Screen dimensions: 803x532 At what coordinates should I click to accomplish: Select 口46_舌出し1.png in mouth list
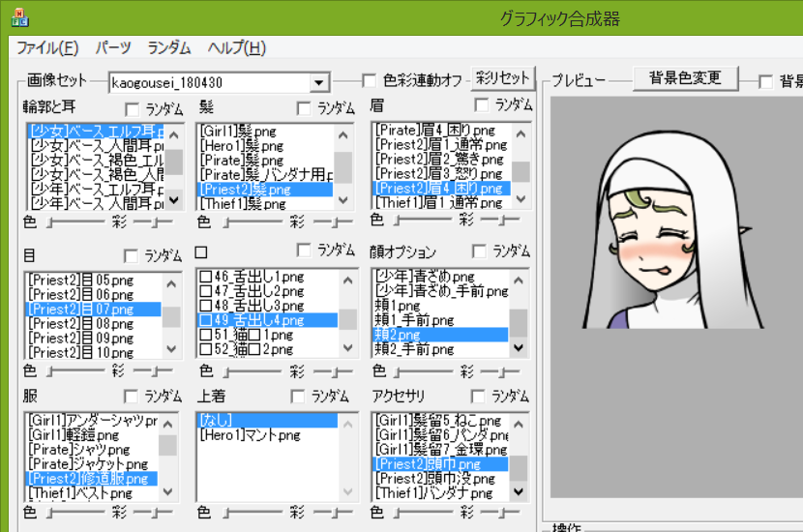coord(267,277)
